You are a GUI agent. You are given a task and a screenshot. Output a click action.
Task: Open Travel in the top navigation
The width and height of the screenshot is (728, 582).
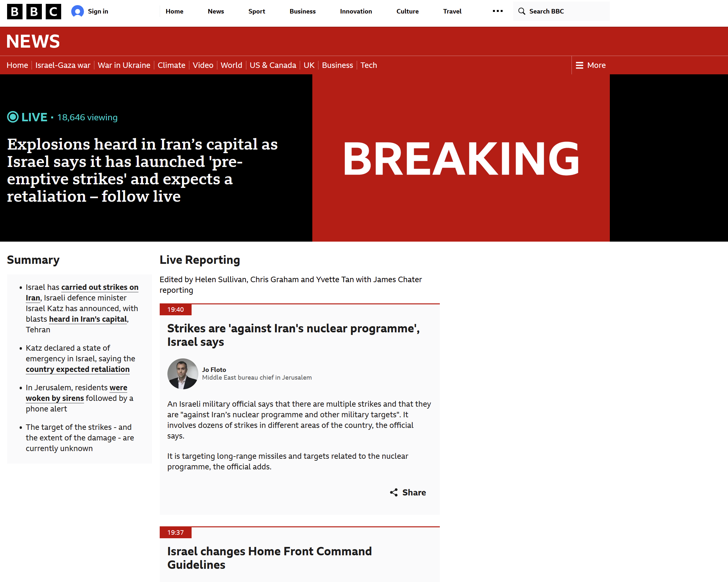[452, 12]
